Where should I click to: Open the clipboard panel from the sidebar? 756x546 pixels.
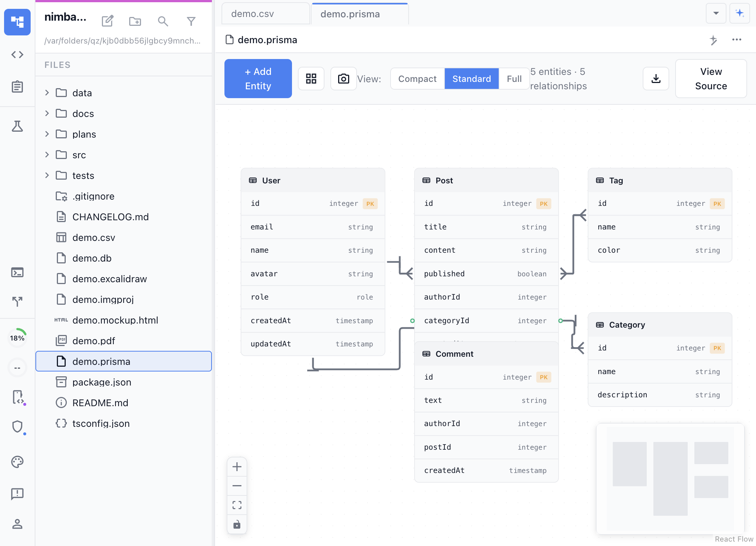point(17,87)
